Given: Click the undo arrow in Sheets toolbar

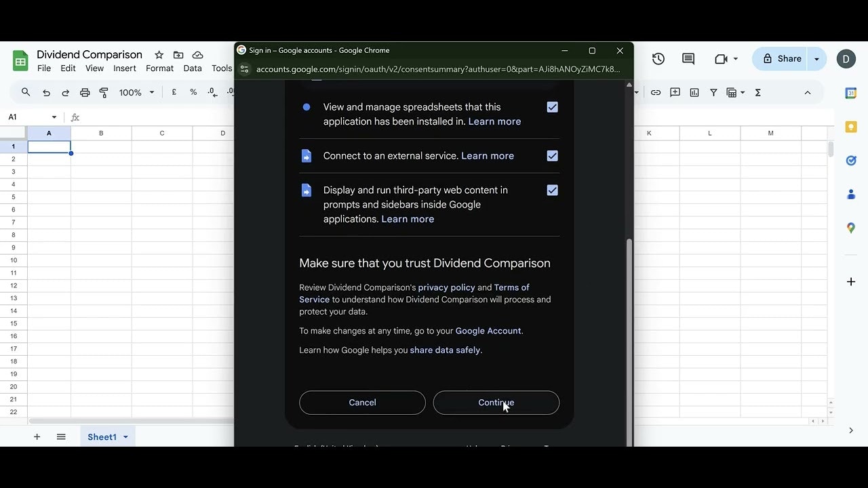Looking at the screenshot, I should 46,92.
